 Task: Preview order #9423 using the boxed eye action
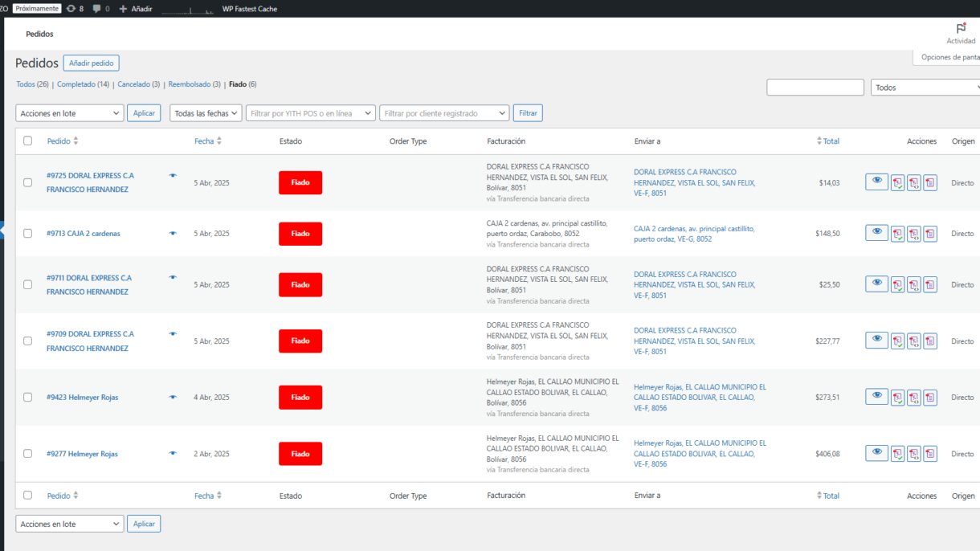[x=876, y=396]
